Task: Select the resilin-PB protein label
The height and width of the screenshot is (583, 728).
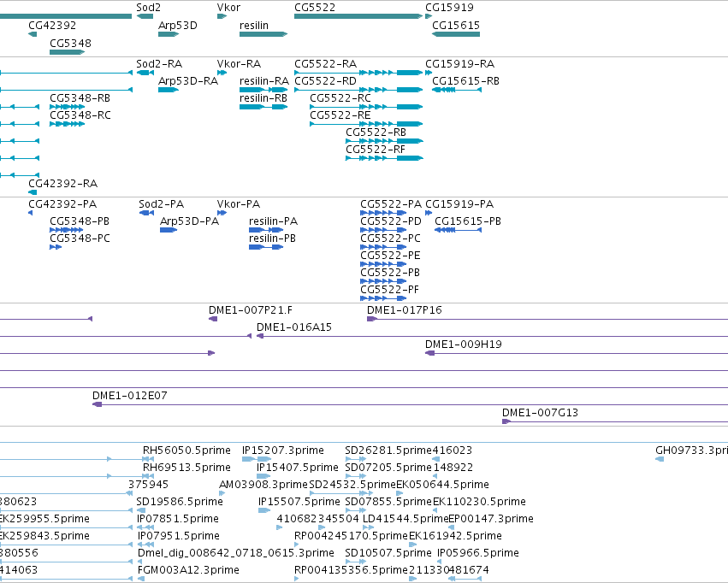Action: click(x=272, y=238)
